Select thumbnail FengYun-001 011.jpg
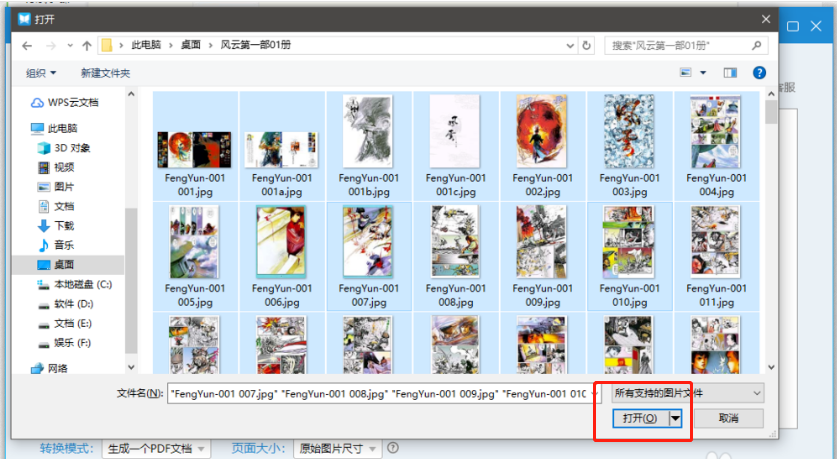 click(x=716, y=256)
